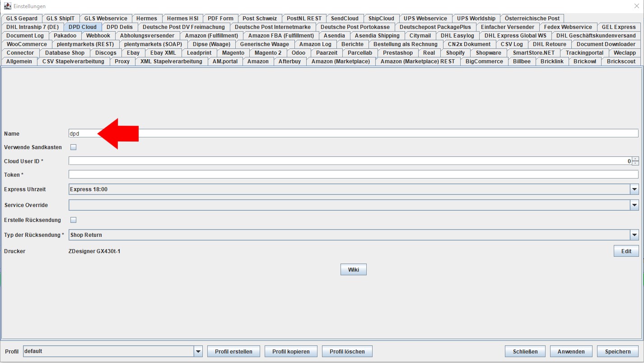Viewport: 644px width, 363px height.
Task: Open the Brickscout tab
Action: click(621, 61)
